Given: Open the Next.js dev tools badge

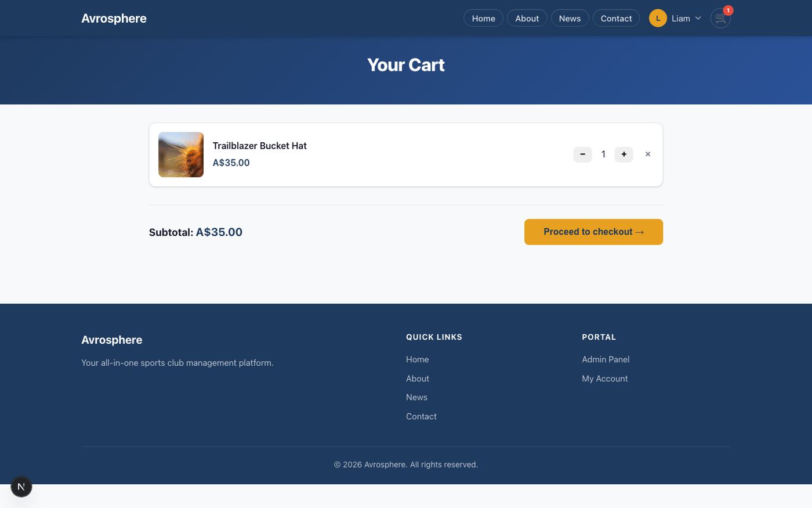Looking at the screenshot, I should pyautogui.click(x=21, y=487).
